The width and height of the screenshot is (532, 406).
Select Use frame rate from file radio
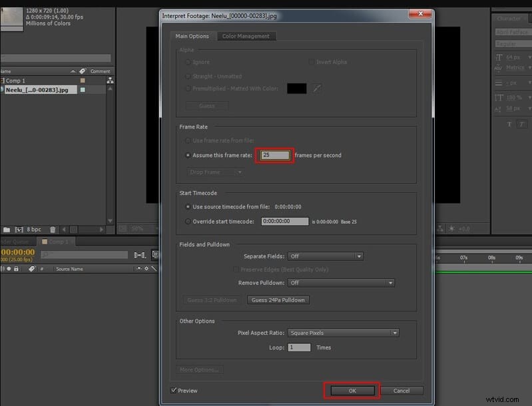coord(188,140)
